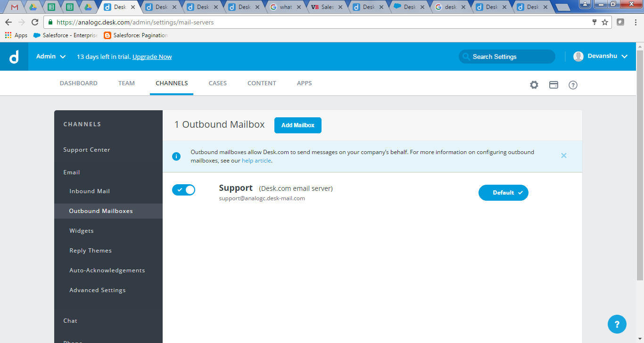Click the Desk.com logo icon
This screenshot has width=644, height=343.
14,57
